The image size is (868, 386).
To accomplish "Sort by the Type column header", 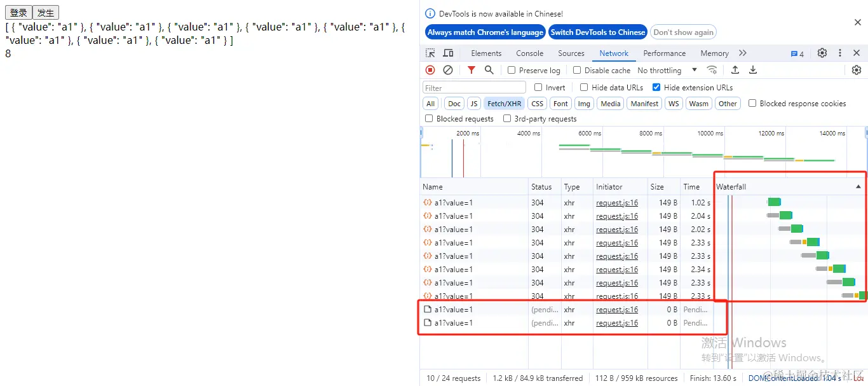I will (x=577, y=187).
